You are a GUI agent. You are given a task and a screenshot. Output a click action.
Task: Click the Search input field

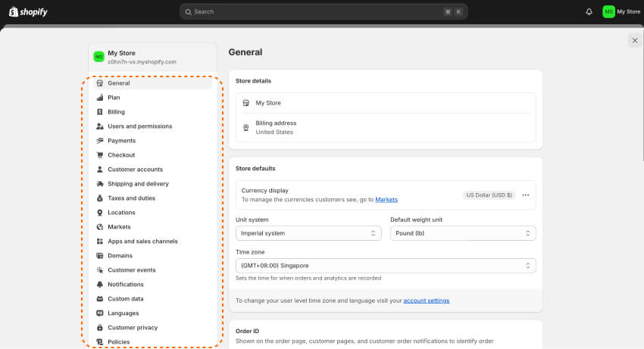pyautogui.click(x=324, y=12)
